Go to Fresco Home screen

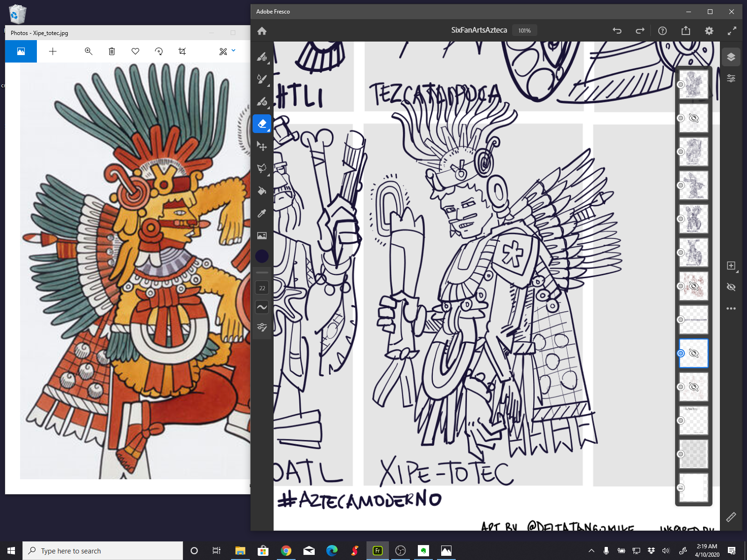click(x=262, y=31)
